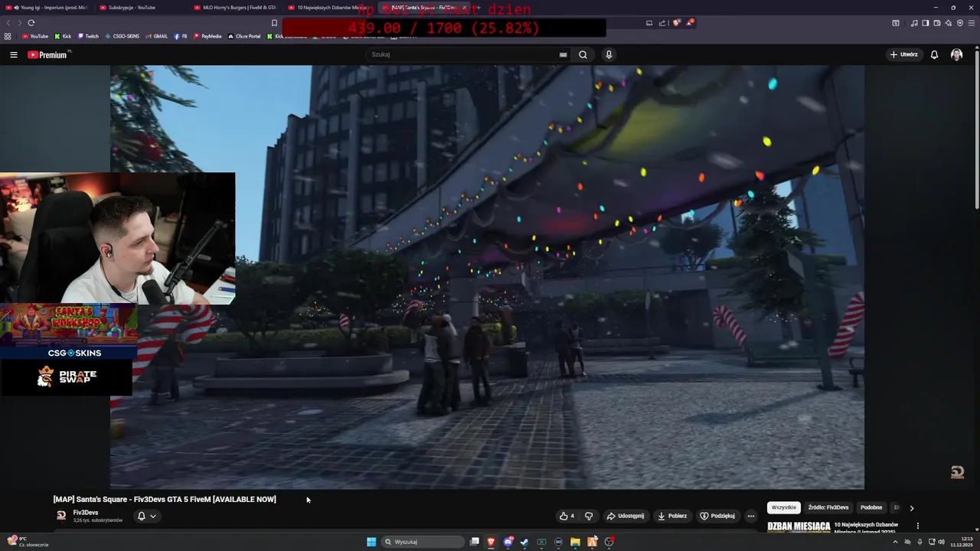Select the Wszystkie filter chip
Image resolution: width=980 pixels, height=551 pixels.
pos(784,507)
